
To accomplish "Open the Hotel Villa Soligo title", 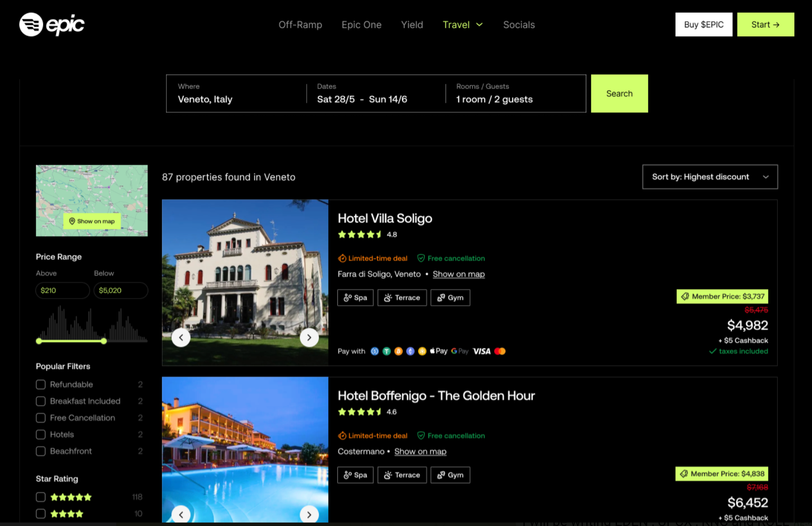I will (385, 218).
